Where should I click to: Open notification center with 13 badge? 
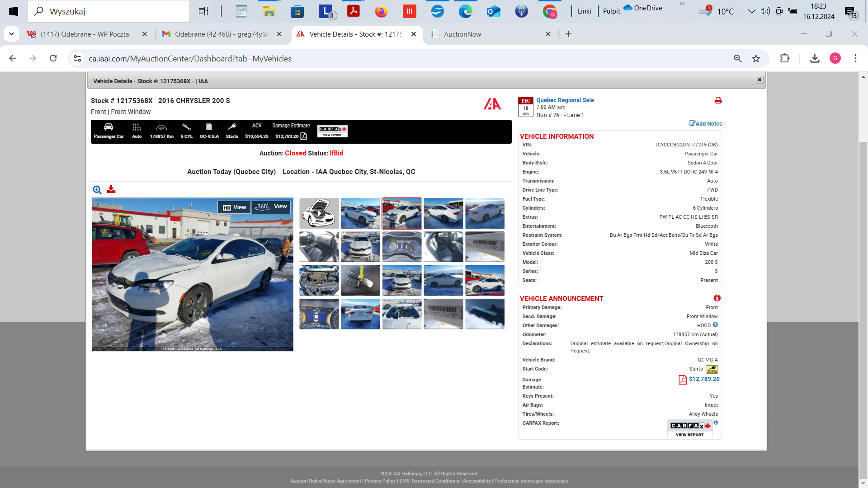tap(850, 12)
